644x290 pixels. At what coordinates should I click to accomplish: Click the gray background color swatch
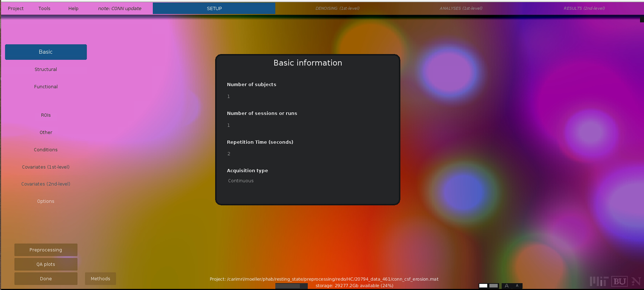click(493, 286)
